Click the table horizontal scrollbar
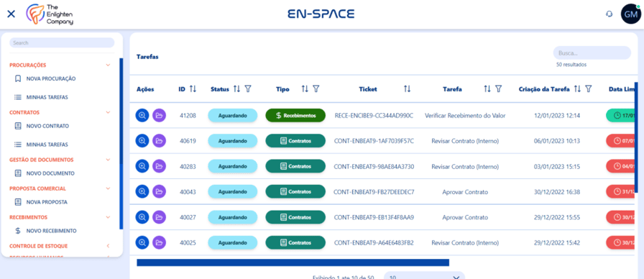The image size is (644, 279). point(293,262)
